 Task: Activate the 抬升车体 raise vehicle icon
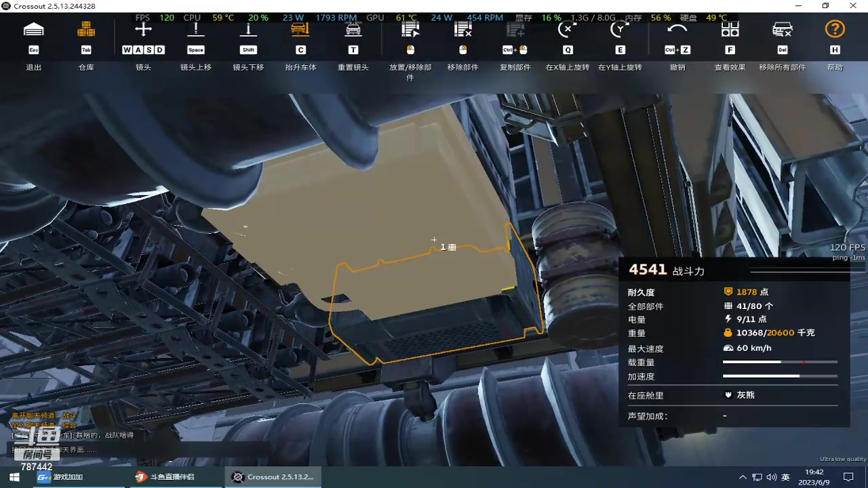[300, 29]
